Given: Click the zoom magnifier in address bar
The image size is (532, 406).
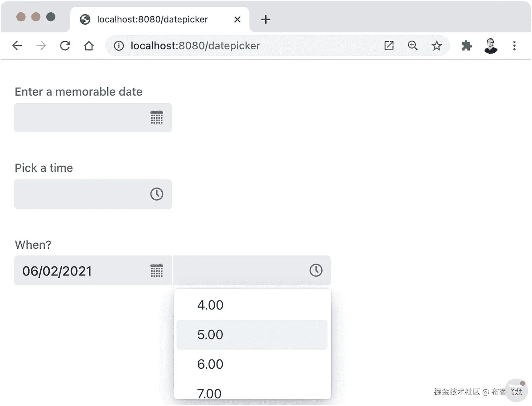Looking at the screenshot, I should 413,46.
